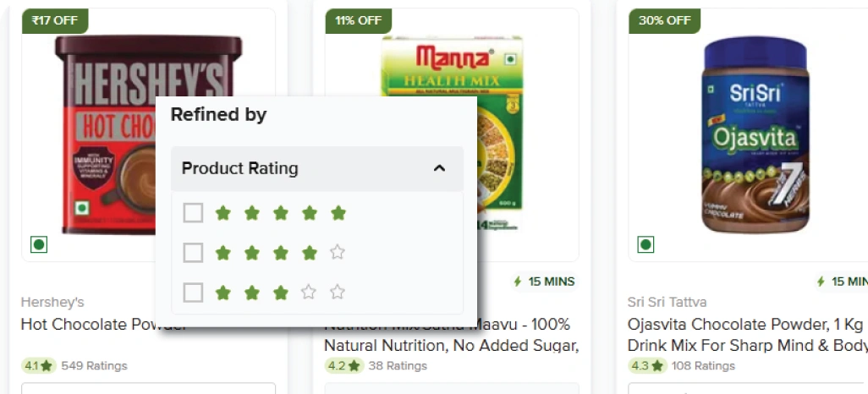The height and width of the screenshot is (394, 868).
Task: Click the ₹17 OFF discount badge
Action: tap(54, 21)
